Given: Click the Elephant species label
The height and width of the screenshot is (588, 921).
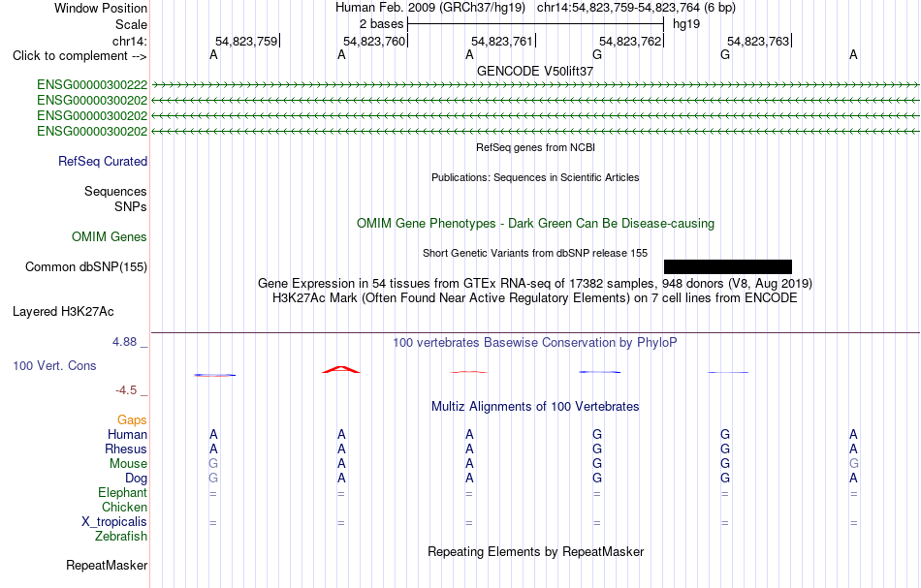Looking at the screenshot, I should [x=123, y=493].
